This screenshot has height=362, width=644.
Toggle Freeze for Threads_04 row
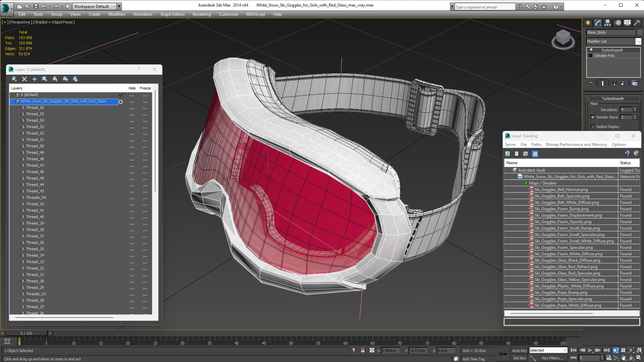(x=145, y=198)
